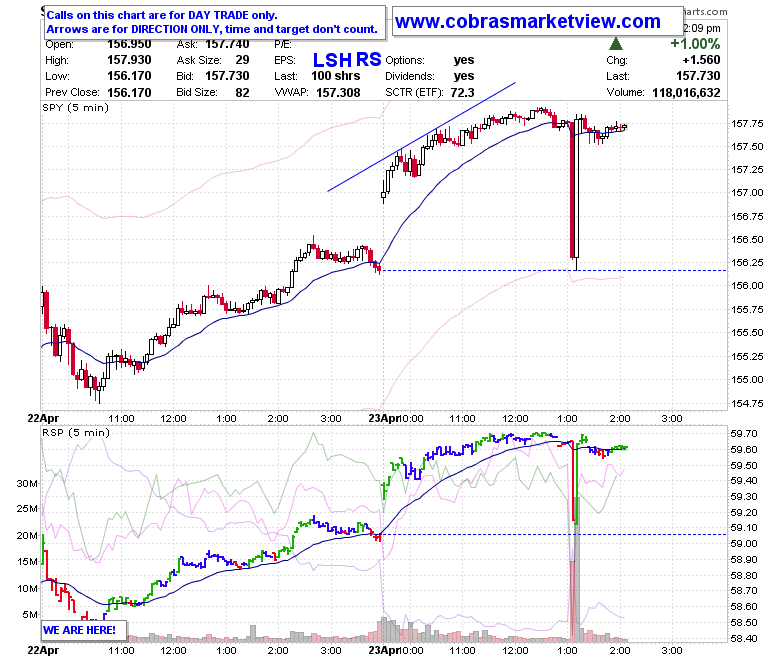Click the tall gray volume bar at 1:00
This screenshot has height=659, width=780.
[577, 569]
